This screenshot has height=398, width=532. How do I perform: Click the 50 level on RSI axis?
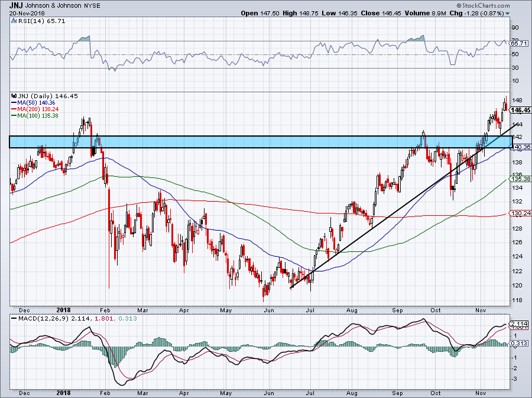[515, 54]
